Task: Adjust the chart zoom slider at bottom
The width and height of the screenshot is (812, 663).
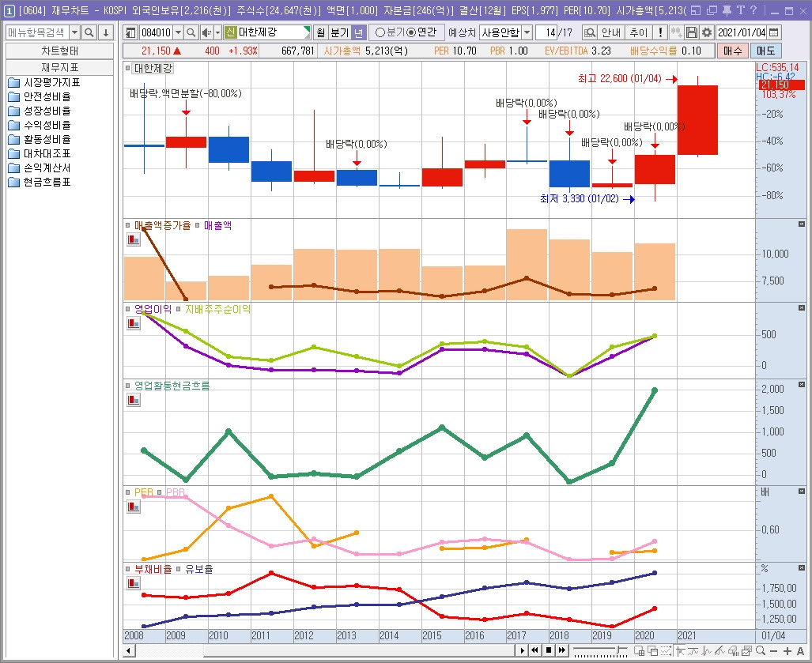Action: pyautogui.click(x=600, y=650)
